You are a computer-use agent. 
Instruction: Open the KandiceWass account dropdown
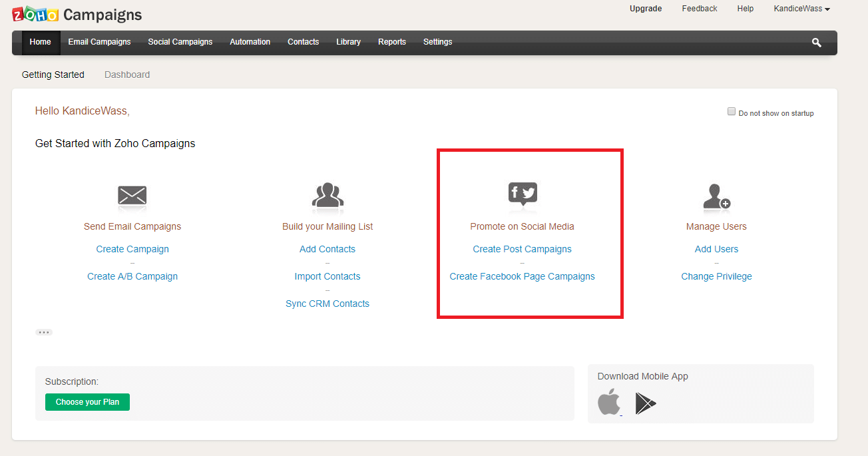[x=801, y=9]
